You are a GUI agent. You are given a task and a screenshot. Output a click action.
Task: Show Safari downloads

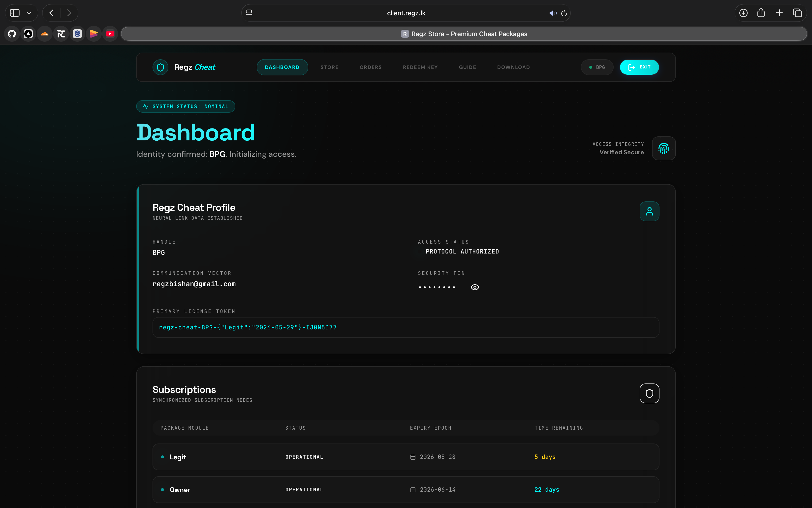click(x=744, y=13)
